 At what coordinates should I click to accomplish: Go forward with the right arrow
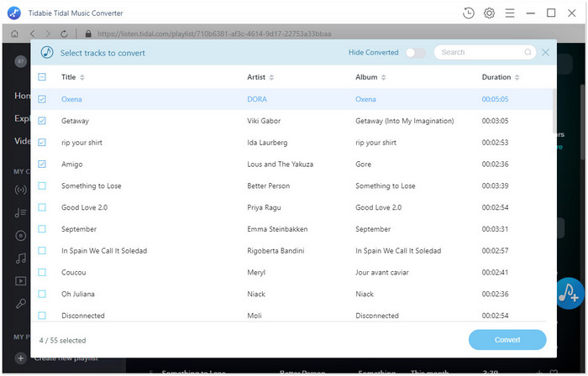point(48,34)
